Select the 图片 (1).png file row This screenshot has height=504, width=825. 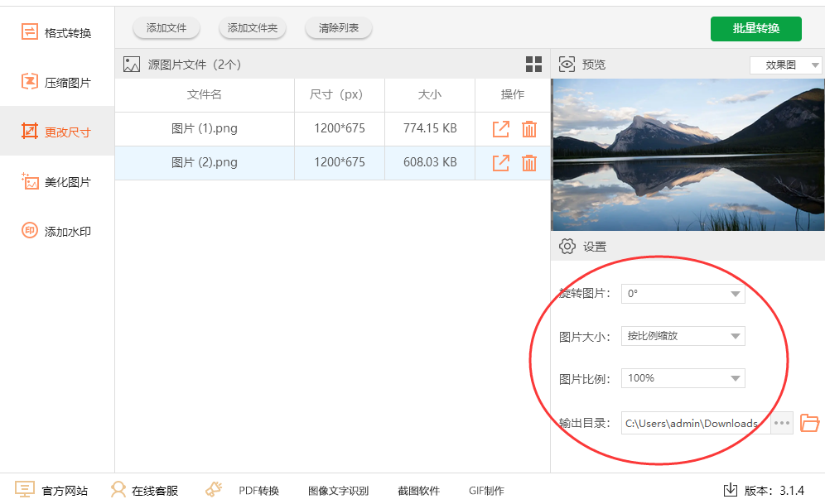pyautogui.click(x=332, y=129)
